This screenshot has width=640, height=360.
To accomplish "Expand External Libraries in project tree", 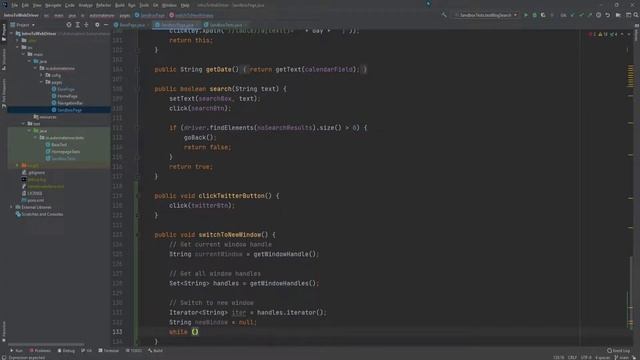I will tap(11, 207).
